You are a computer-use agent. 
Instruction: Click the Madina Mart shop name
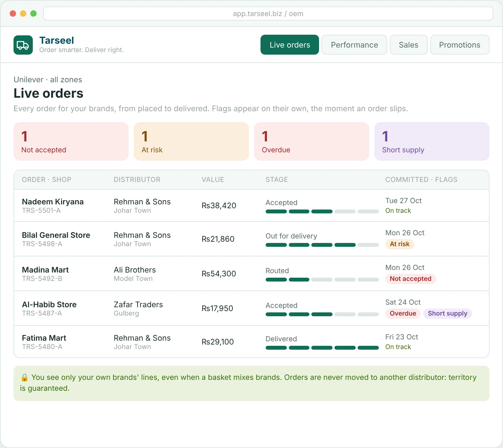point(45,270)
